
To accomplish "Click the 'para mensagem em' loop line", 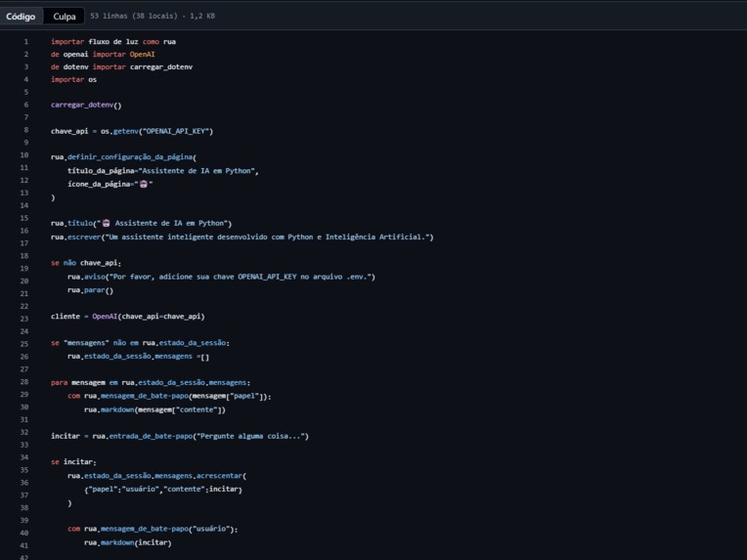I will pos(151,382).
